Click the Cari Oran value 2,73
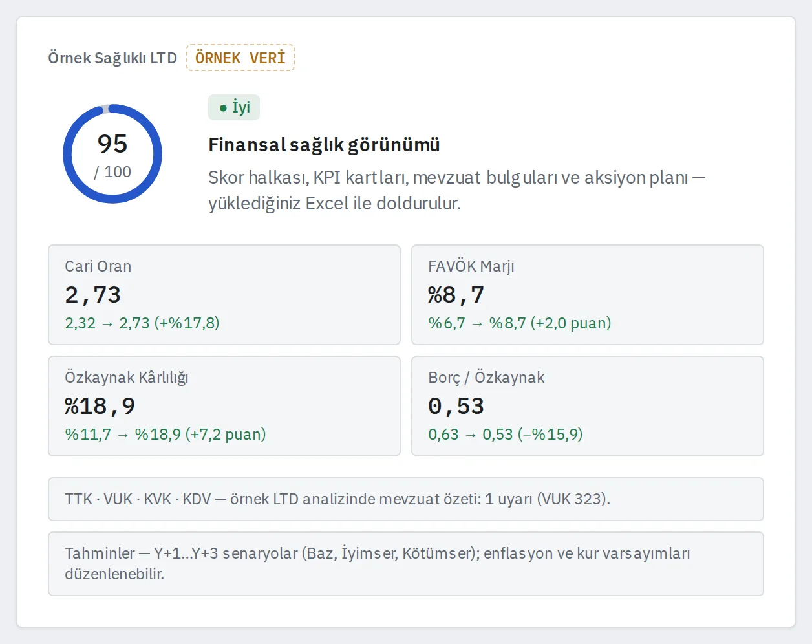Image resolution: width=812 pixels, height=644 pixels. pyautogui.click(x=93, y=295)
